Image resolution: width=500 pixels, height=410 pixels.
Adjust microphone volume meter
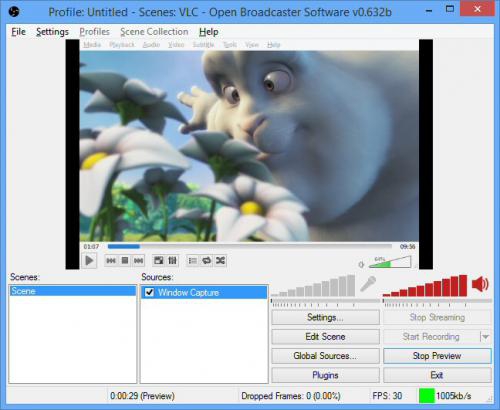click(313, 286)
